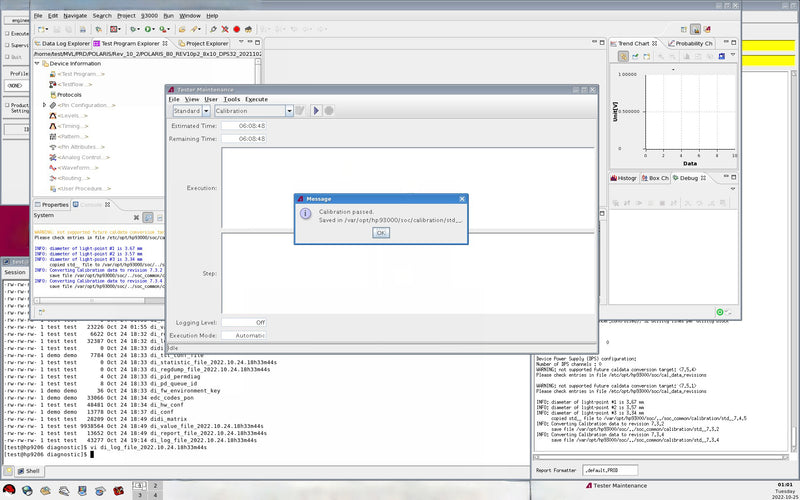Select the Timing tree item
The height and width of the screenshot is (500, 800).
click(68, 126)
